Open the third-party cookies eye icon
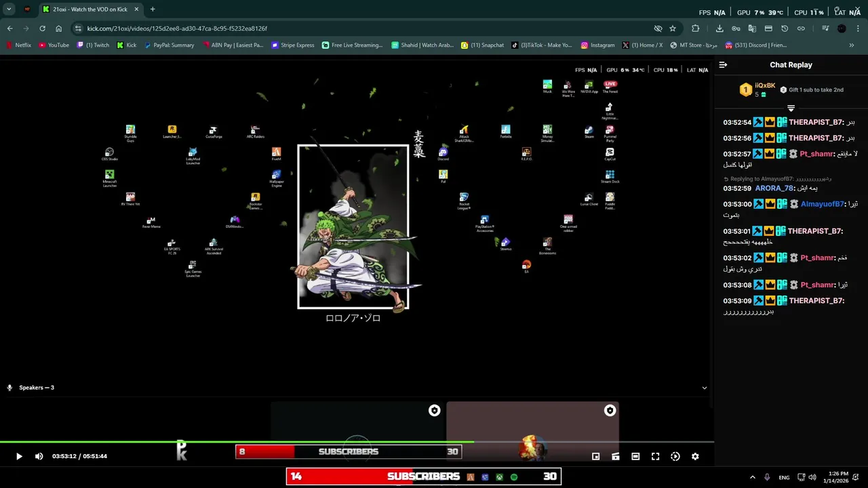868x488 pixels. [658, 28]
